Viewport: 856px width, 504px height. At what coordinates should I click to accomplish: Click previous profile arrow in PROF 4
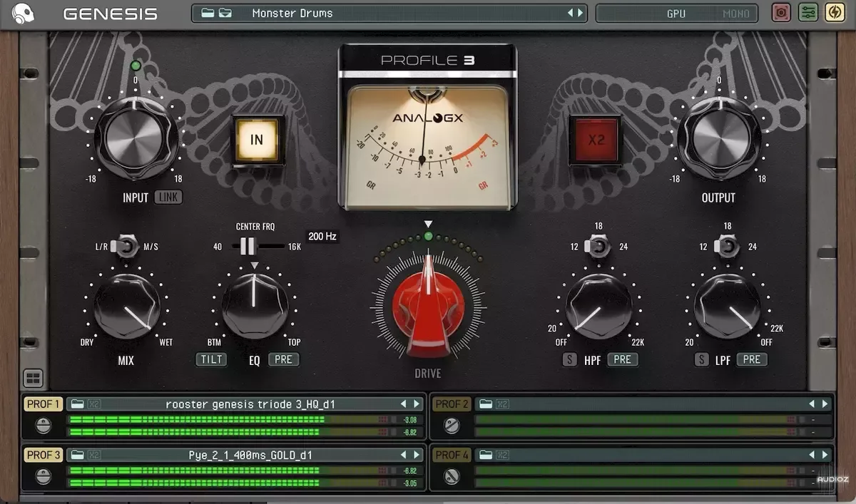(x=812, y=455)
